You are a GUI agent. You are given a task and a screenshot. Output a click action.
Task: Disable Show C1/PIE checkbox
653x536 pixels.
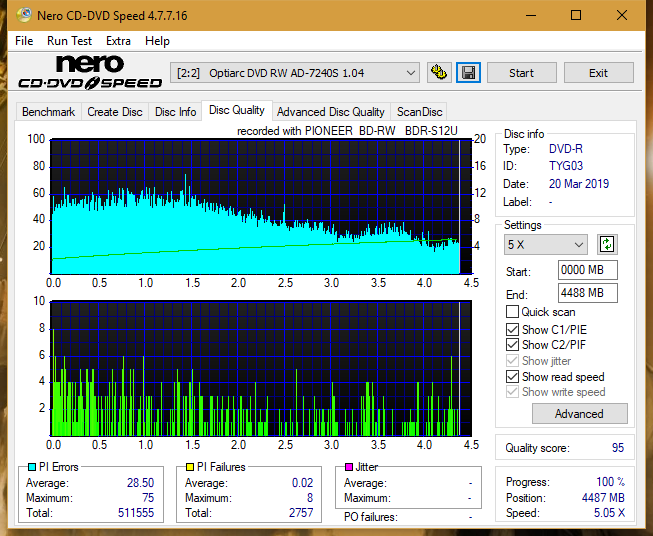(512, 329)
